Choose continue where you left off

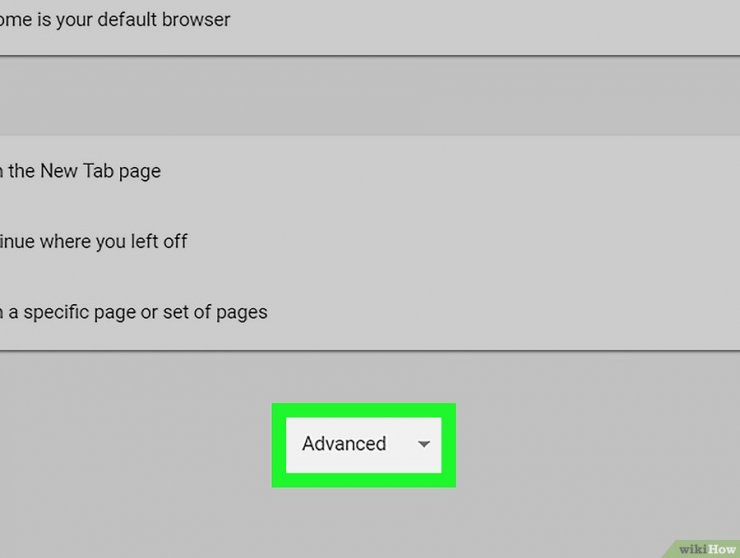coord(93,242)
